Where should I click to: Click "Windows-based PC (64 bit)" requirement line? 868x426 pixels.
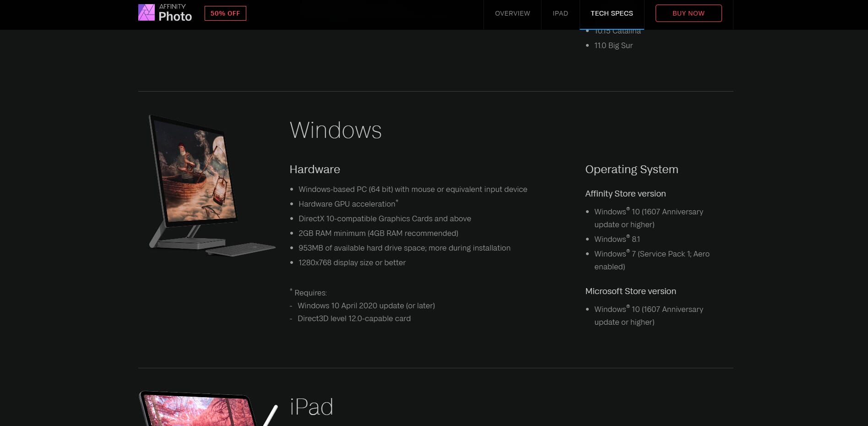point(413,189)
